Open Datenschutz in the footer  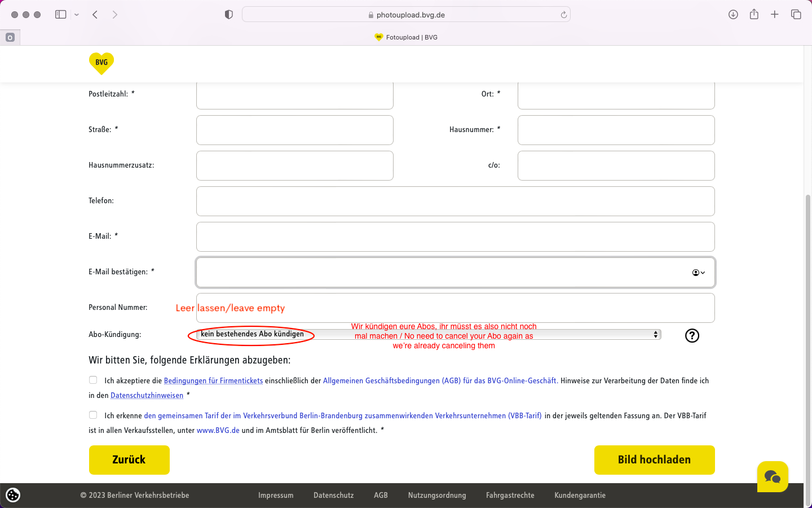click(334, 495)
